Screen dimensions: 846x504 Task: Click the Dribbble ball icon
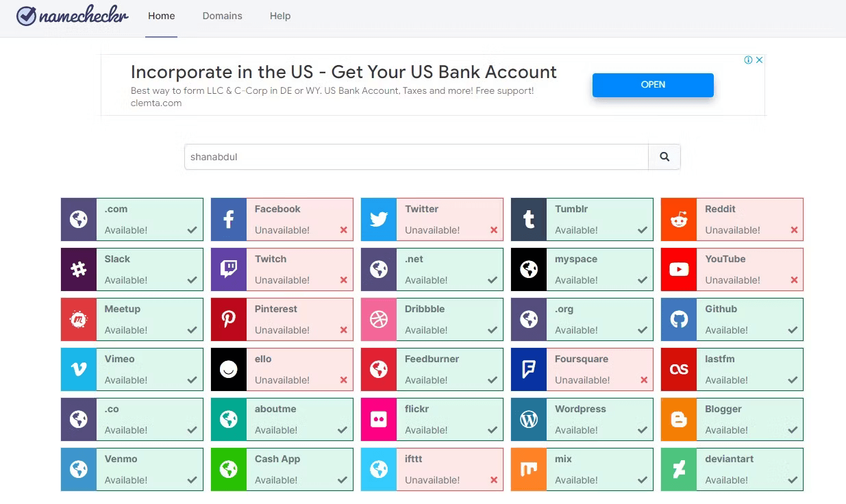(x=379, y=320)
